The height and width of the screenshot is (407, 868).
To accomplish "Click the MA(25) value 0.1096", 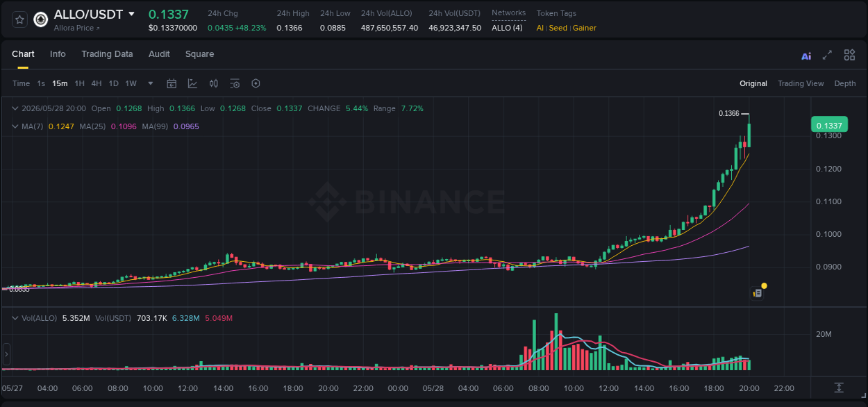I will coord(124,126).
